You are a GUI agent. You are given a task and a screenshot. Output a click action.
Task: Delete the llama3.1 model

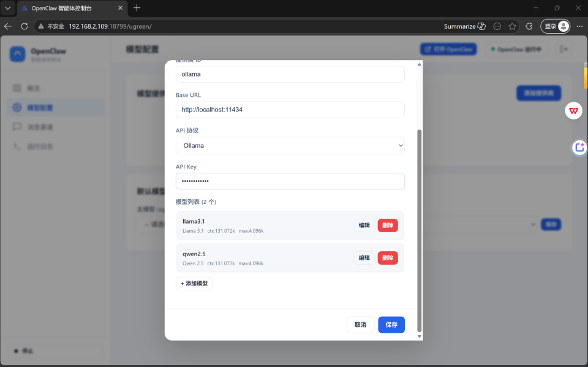coord(388,225)
